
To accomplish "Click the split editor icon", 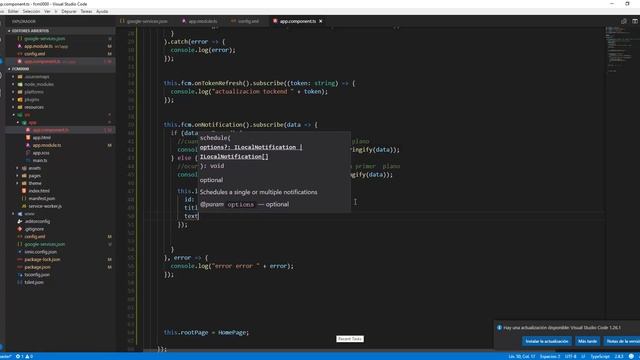I will click(635, 21).
